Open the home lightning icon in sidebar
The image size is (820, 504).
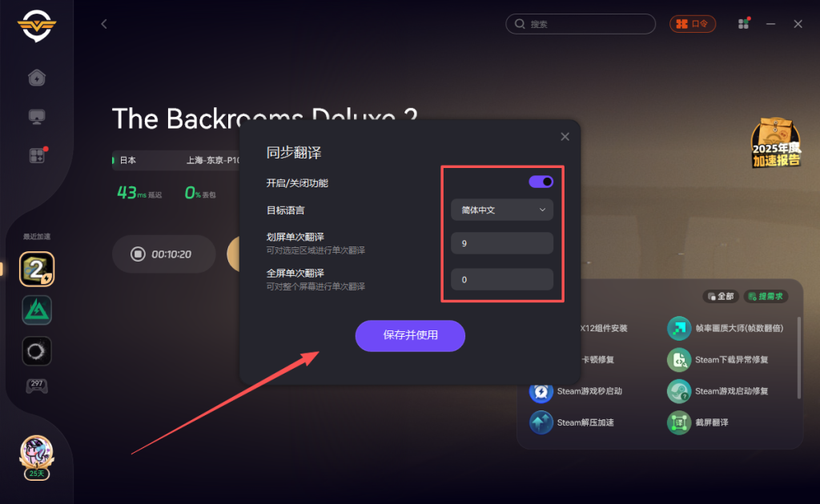coord(37,78)
